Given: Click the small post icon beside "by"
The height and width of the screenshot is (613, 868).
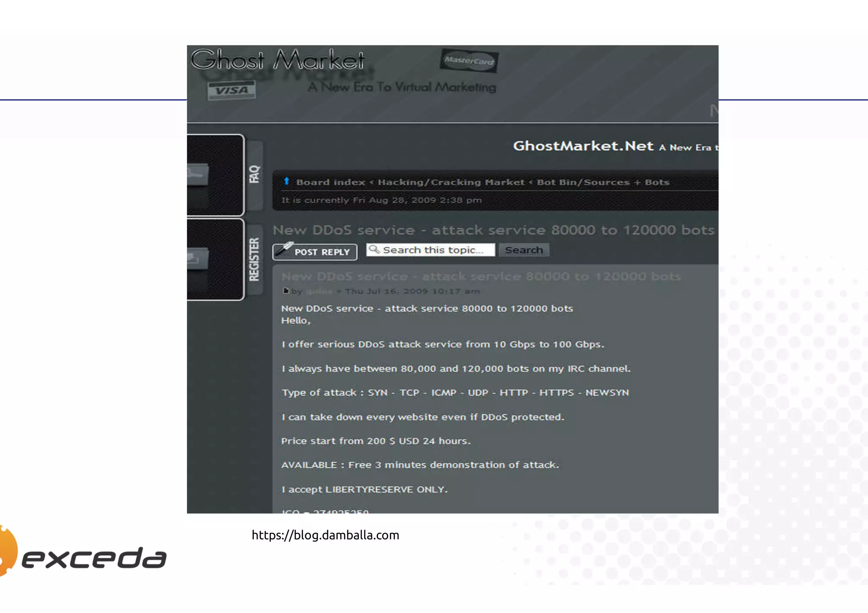Looking at the screenshot, I should point(285,291).
